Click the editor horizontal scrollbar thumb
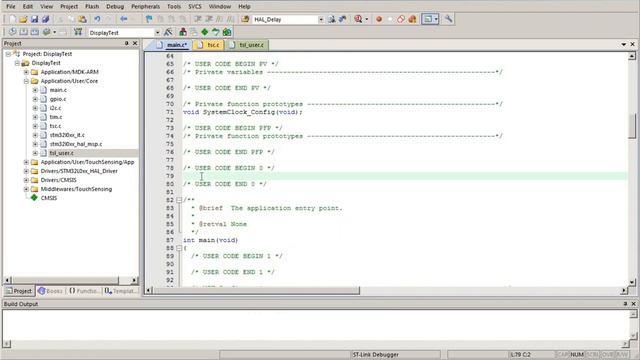Image resolution: width=640 pixels, height=360 pixels. coord(256,291)
